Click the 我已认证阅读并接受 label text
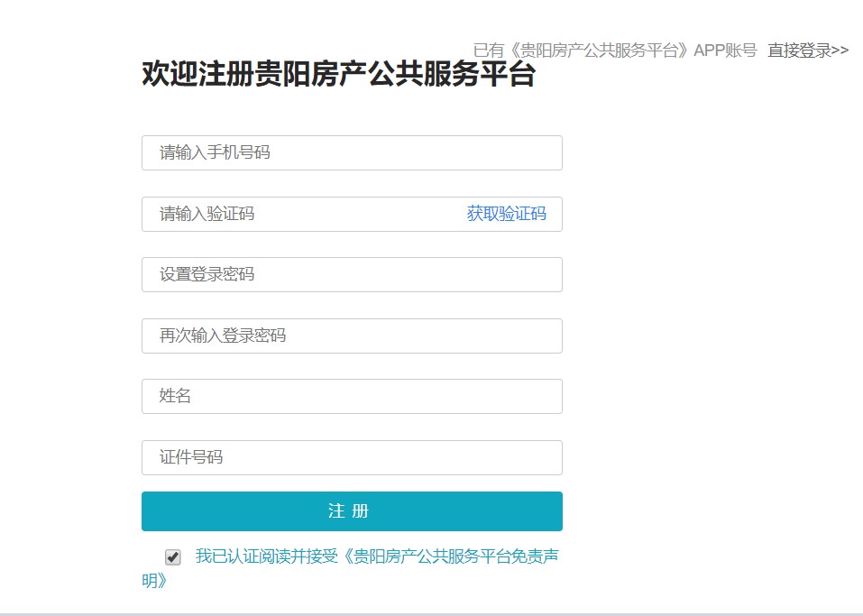This screenshot has width=863, height=616. (x=266, y=556)
